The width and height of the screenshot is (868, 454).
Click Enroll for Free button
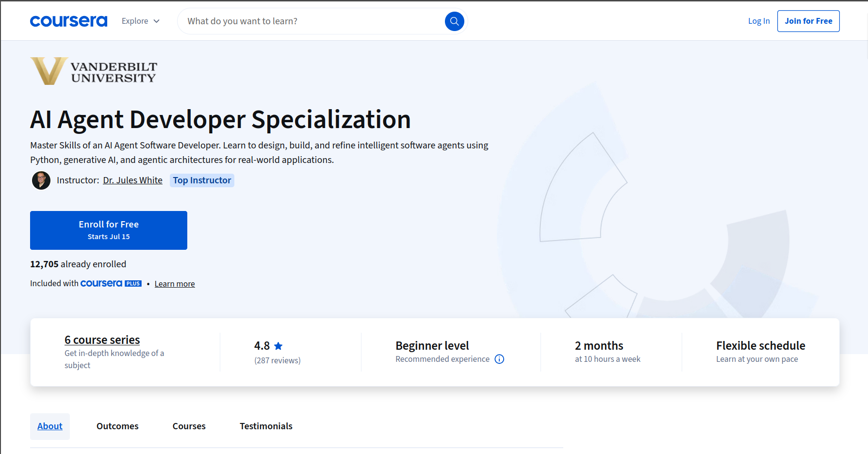109,230
